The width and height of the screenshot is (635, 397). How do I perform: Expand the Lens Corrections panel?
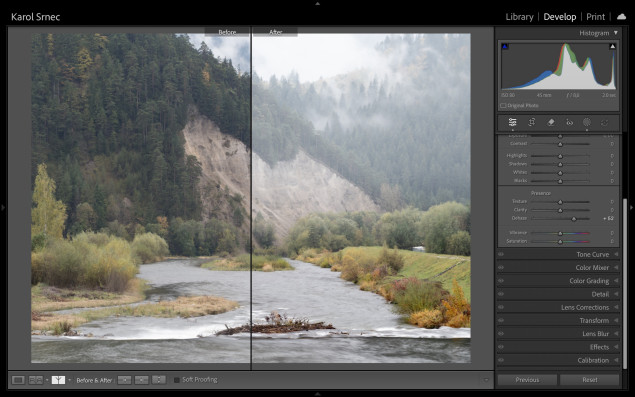(558, 307)
